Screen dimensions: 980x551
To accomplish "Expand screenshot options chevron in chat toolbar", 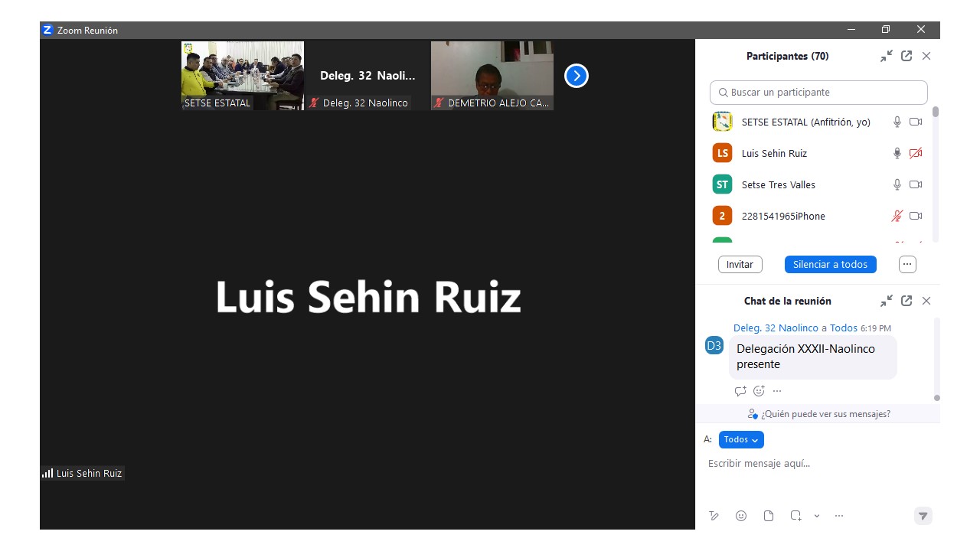I will [817, 516].
